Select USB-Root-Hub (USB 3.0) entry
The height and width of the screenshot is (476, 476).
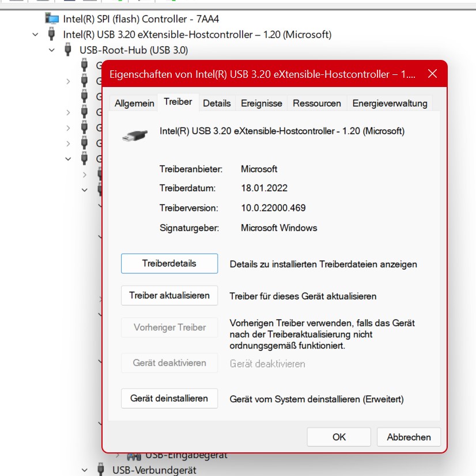[x=134, y=50]
